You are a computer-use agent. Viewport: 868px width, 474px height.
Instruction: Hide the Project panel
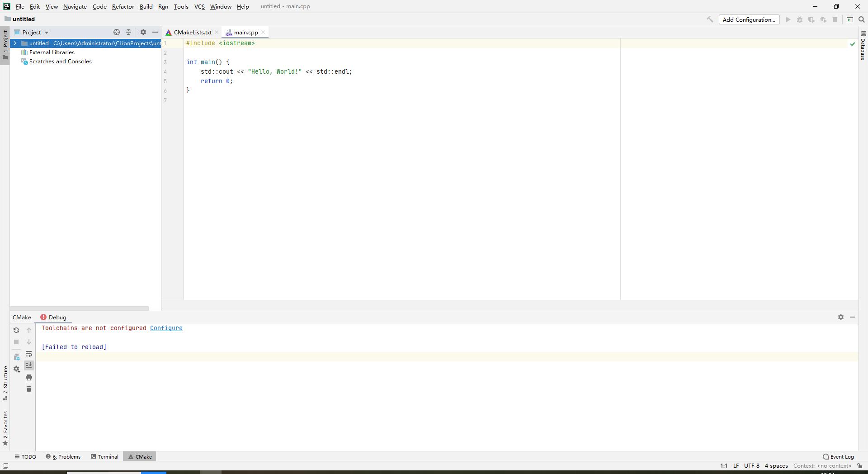point(155,32)
